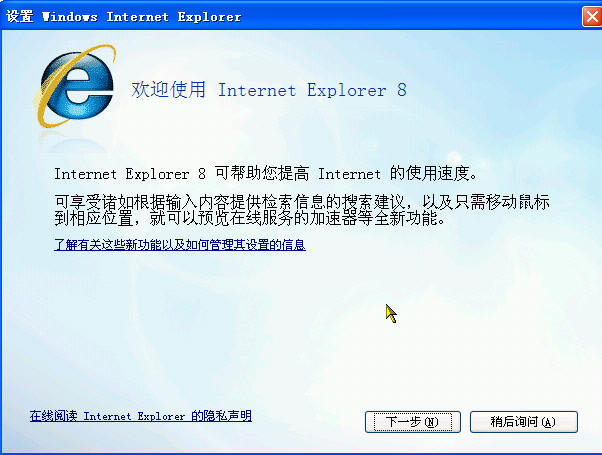Click the 设置 Windows Internet Explorer title bar

point(292,17)
